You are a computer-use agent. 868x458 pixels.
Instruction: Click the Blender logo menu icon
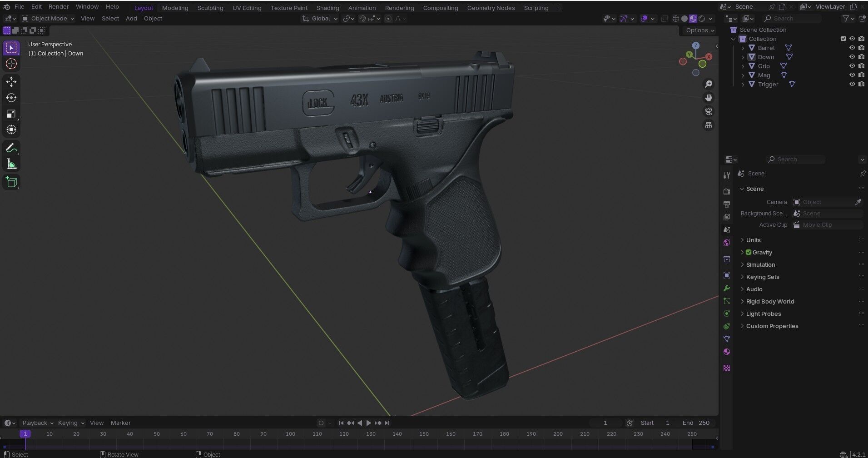pos(7,7)
